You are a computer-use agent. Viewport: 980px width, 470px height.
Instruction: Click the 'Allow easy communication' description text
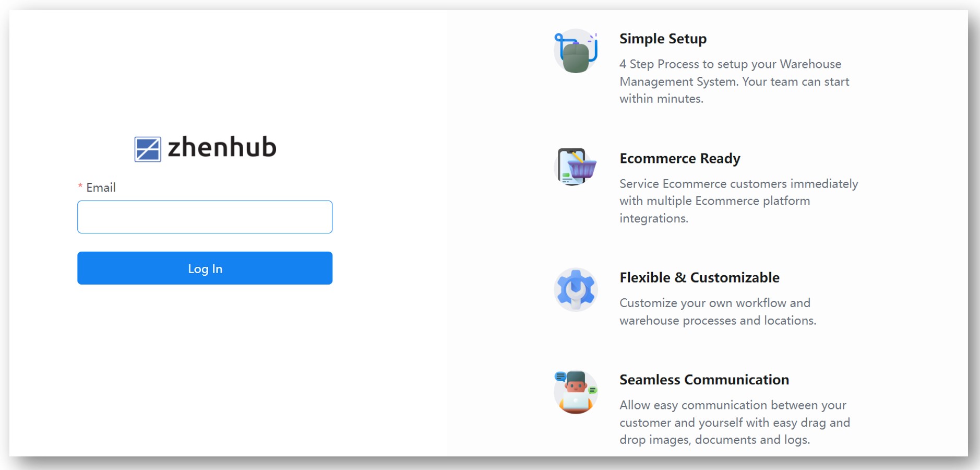[x=735, y=422]
